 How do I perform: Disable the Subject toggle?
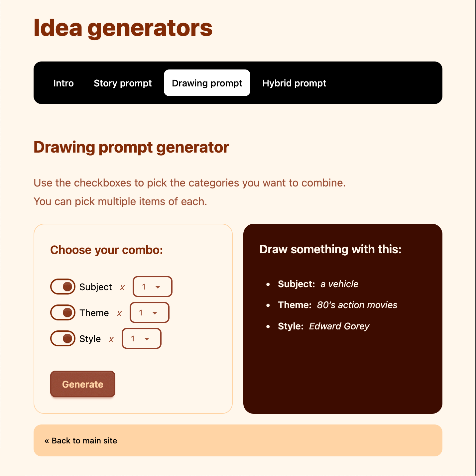(62, 287)
